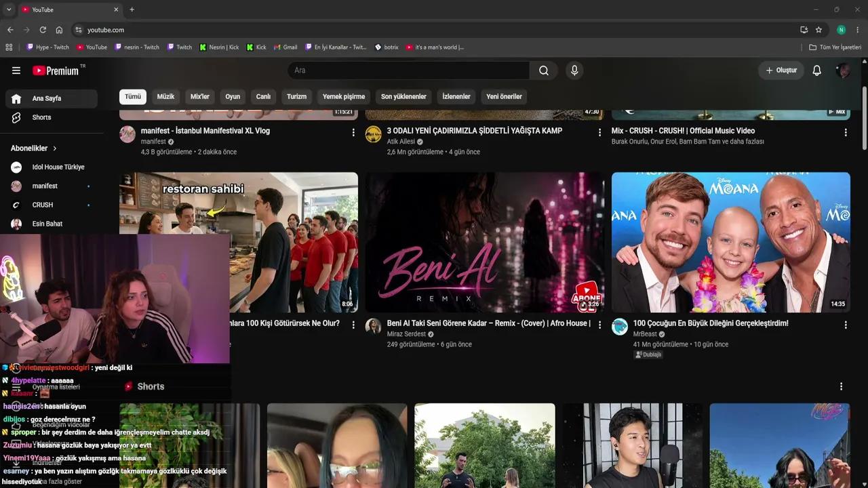The width and height of the screenshot is (868, 488).
Task: Select the Yeni öneriler chip
Action: (504, 96)
